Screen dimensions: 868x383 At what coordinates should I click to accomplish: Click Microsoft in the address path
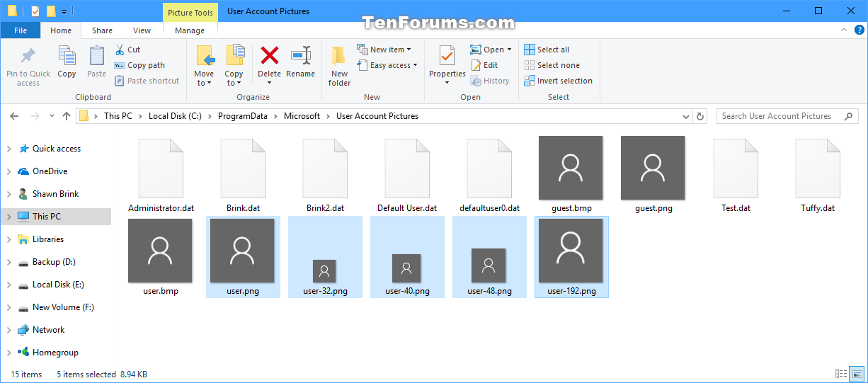[302, 116]
